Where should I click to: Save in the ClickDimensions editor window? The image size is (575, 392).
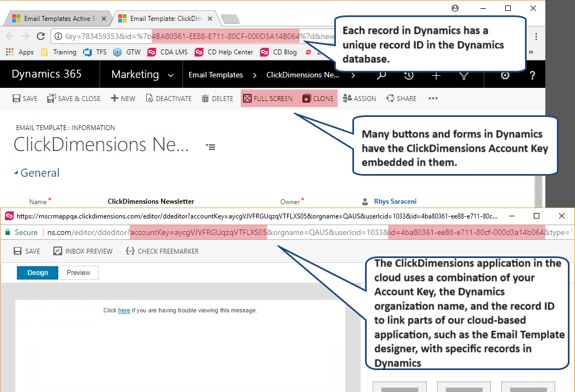click(27, 251)
